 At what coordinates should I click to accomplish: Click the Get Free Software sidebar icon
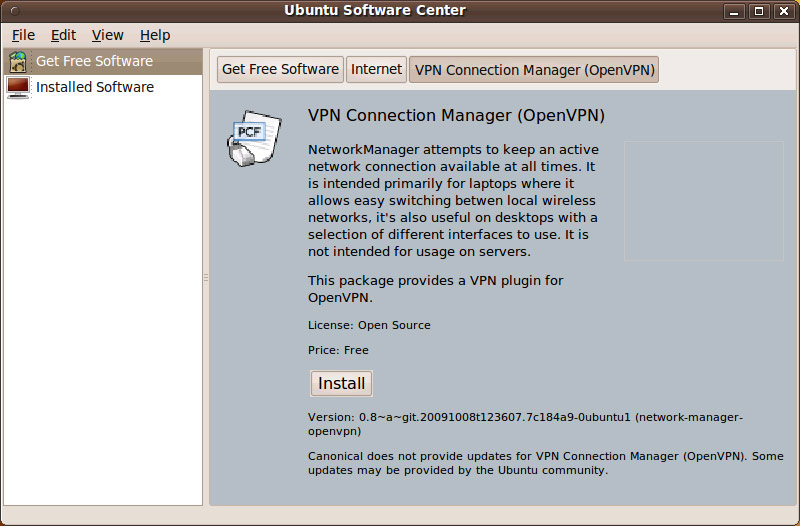point(18,62)
